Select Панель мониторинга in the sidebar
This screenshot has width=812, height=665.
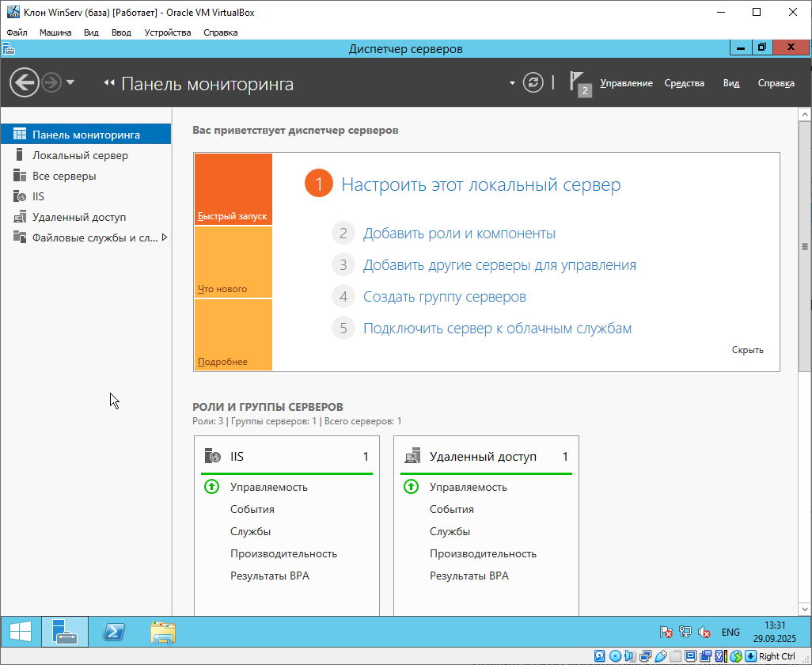[x=85, y=135]
